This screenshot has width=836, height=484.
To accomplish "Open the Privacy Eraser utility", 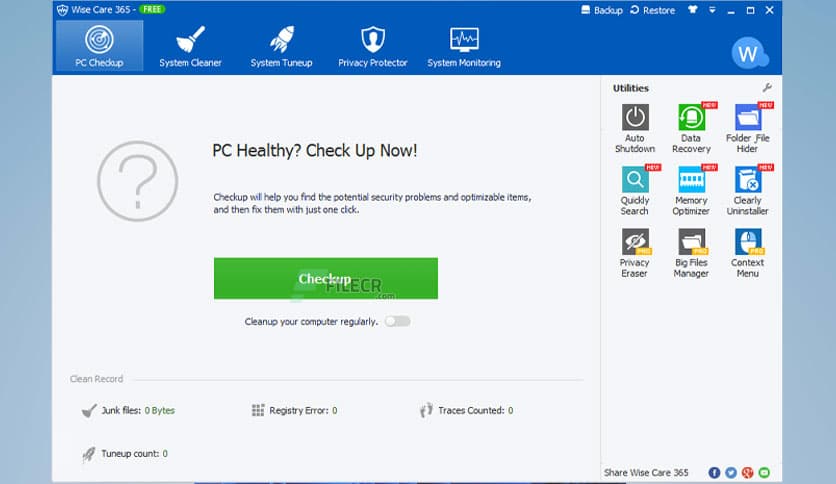I will pos(635,253).
